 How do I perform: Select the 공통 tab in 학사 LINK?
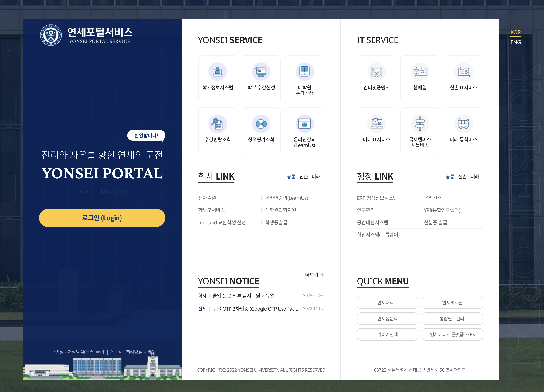tap(291, 177)
